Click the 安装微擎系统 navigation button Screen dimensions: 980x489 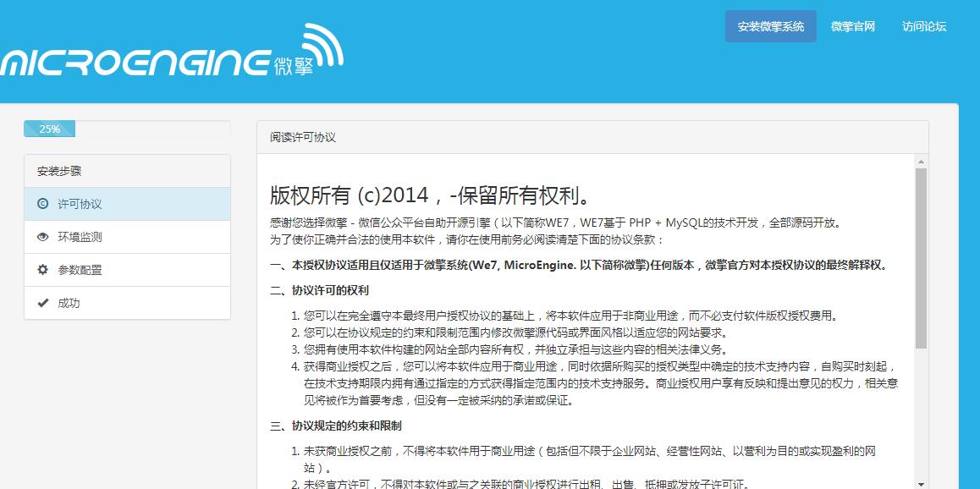point(770,25)
